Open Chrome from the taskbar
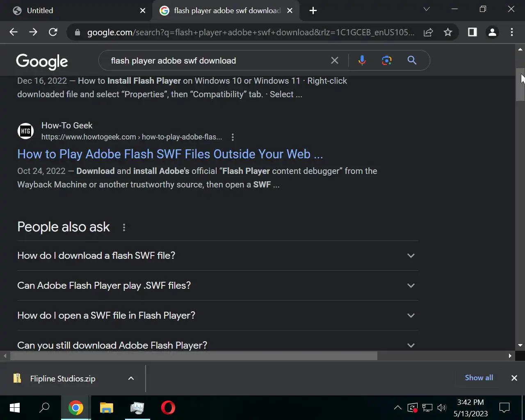This screenshot has height=420, width=525. pos(75,408)
